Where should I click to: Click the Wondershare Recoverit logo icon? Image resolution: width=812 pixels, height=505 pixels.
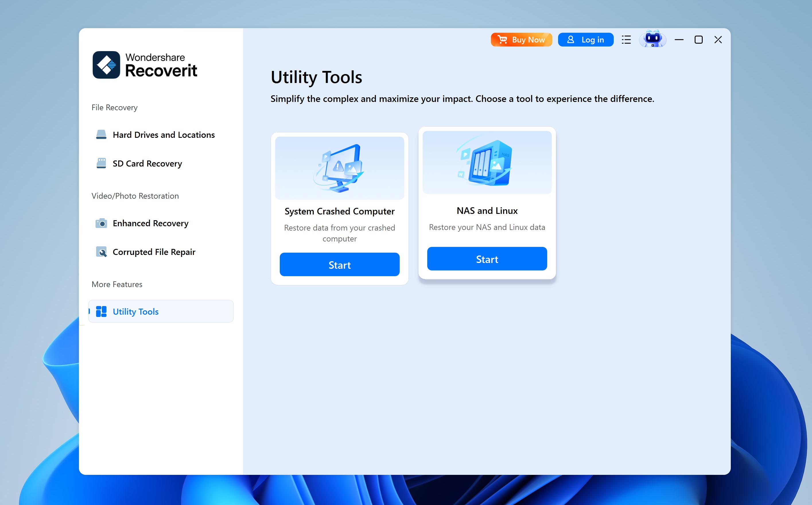pos(106,65)
